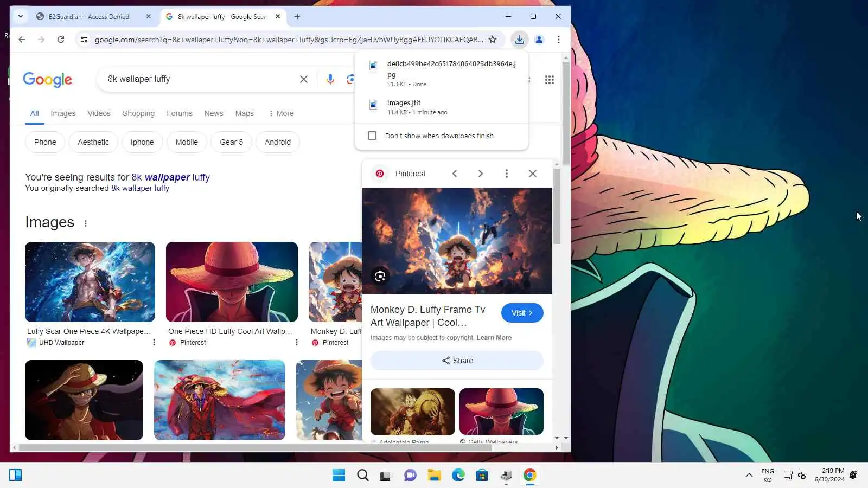Screen dimensions: 868x488
Task: Open Chrome three-dot menu
Action: 558,40
